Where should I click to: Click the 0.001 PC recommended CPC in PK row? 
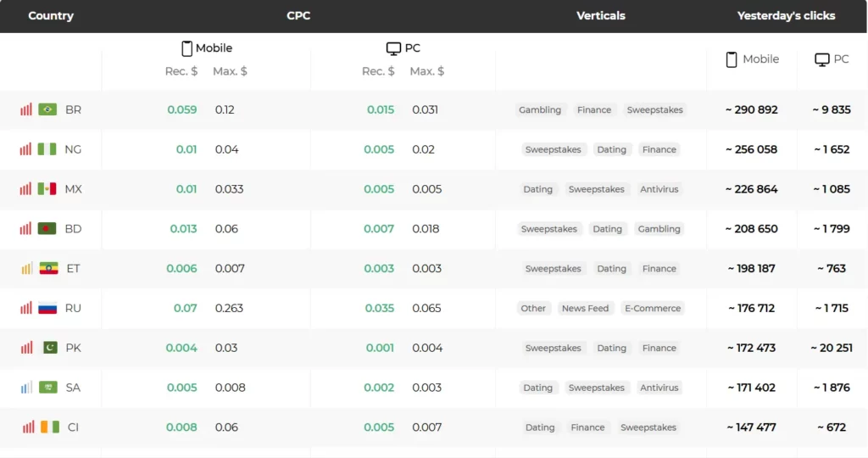[380, 348]
